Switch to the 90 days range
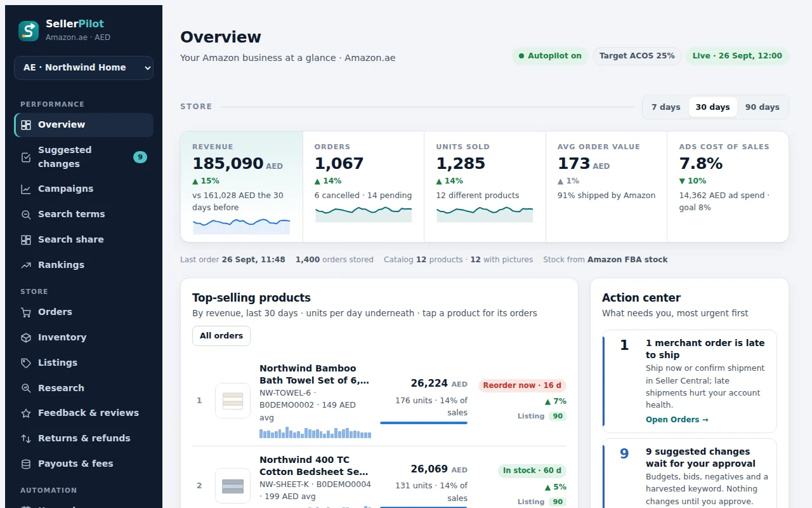Screen dimensions: 812x508 (x=762, y=107)
